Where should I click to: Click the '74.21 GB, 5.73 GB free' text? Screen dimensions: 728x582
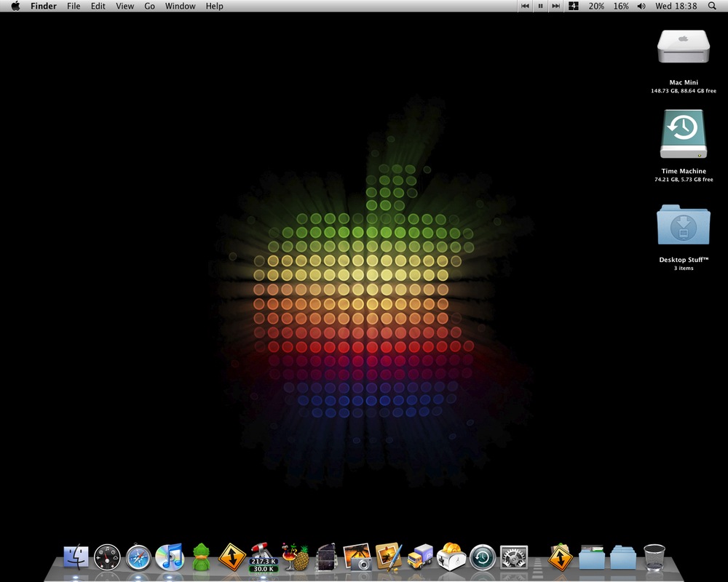pyautogui.click(x=684, y=180)
